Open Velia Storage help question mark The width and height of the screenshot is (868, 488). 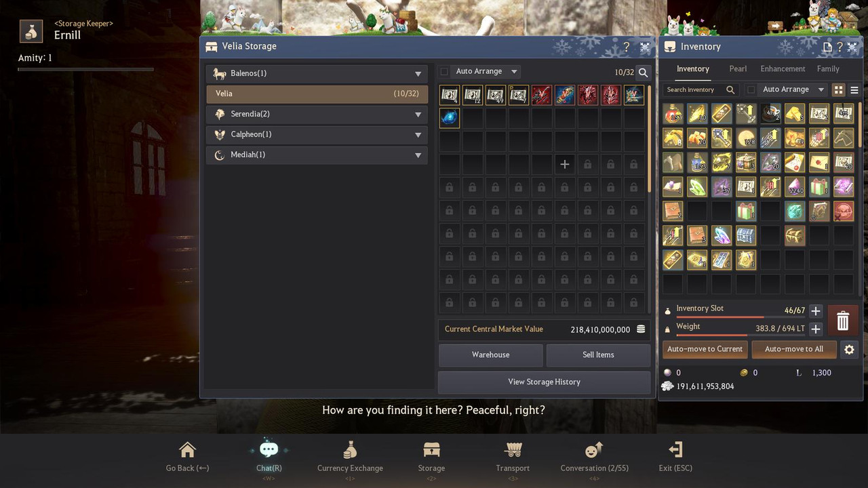627,47
